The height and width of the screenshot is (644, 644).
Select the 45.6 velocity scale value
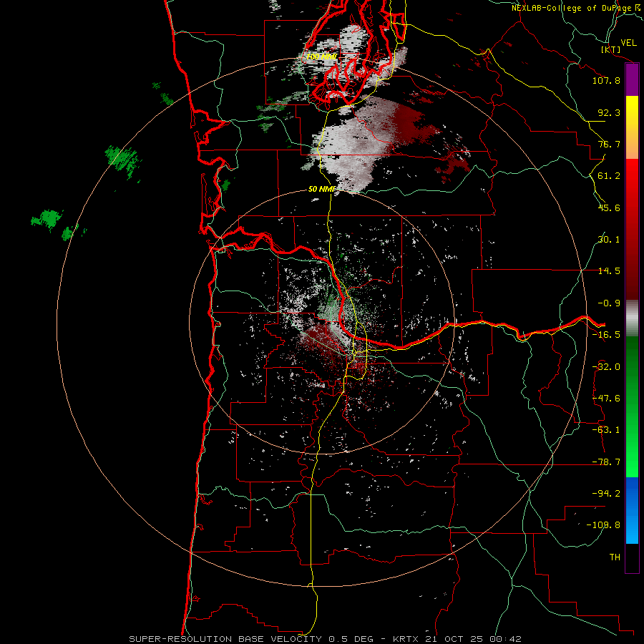(609, 208)
